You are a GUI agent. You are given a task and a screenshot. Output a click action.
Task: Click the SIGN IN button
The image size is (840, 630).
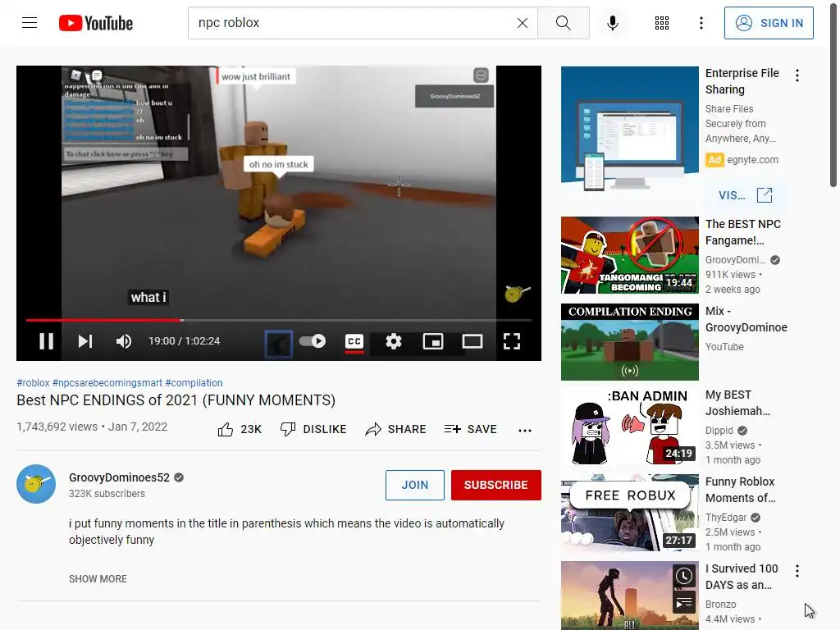tap(769, 23)
